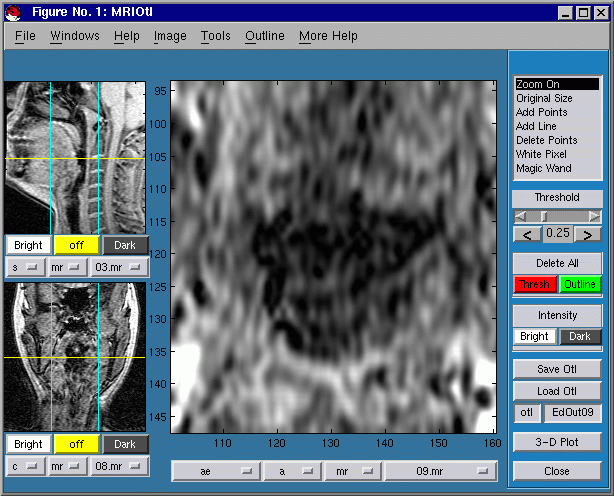This screenshot has width=614, height=496.
Task: Open the 'a' orientation dropdown
Action: (293, 471)
